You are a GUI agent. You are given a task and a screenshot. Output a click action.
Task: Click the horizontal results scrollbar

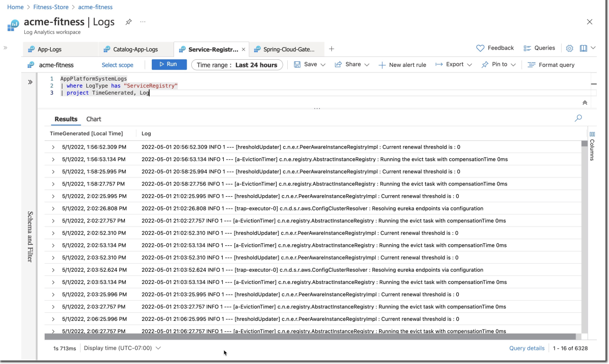(x=310, y=337)
